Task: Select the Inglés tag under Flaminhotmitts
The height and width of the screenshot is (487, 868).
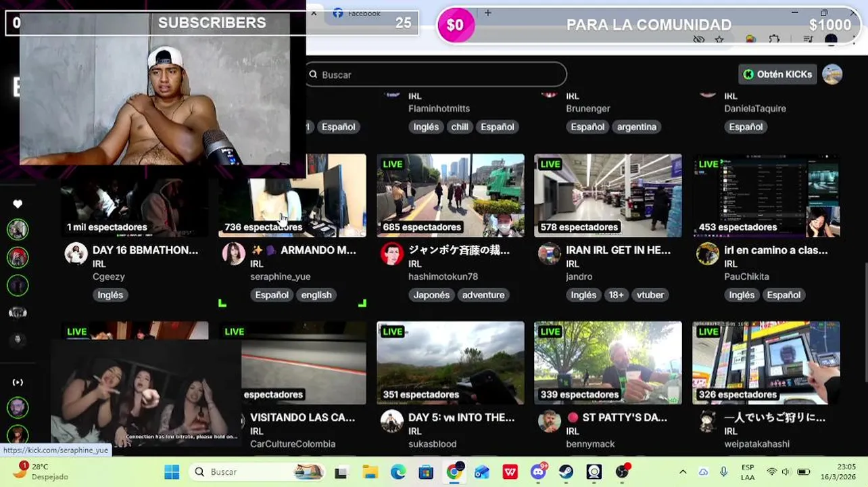Action: 426,126
